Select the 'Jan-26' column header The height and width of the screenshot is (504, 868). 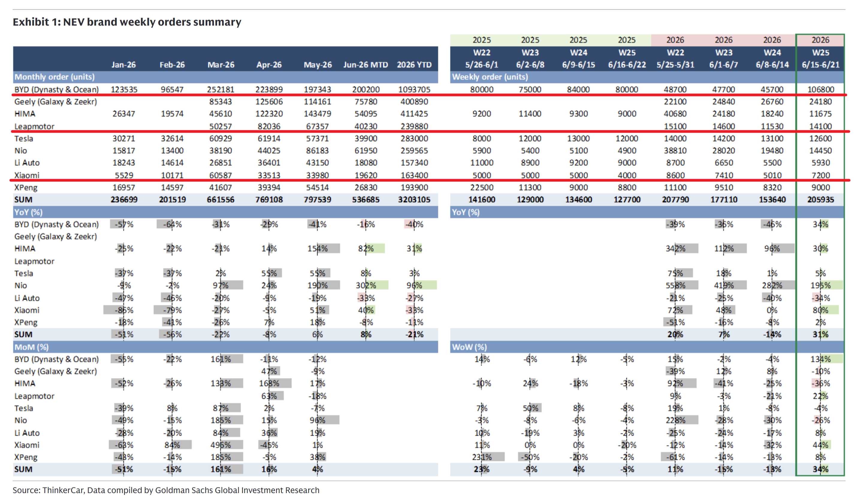click(x=124, y=65)
